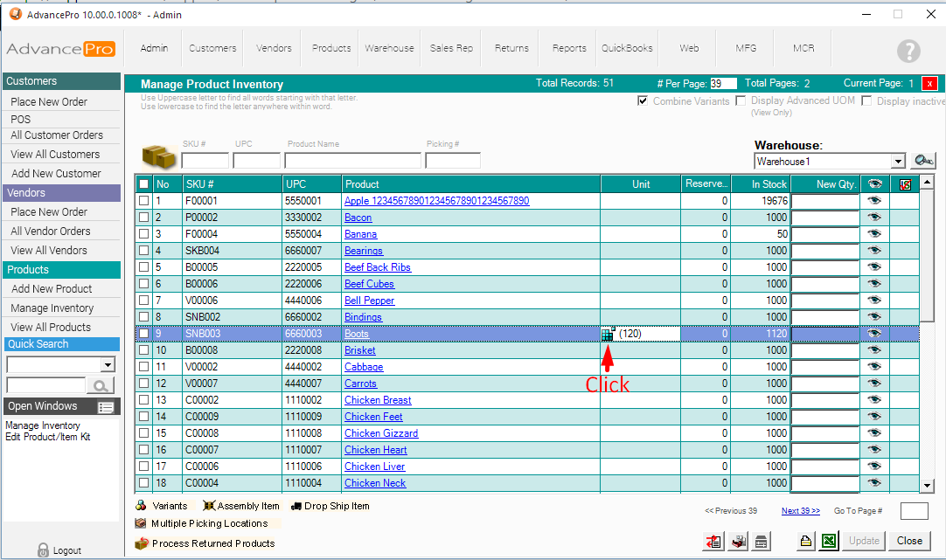The width and height of the screenshot is (946, 560).
Task: Click the Product Name search field
Action: click(353, 161)
